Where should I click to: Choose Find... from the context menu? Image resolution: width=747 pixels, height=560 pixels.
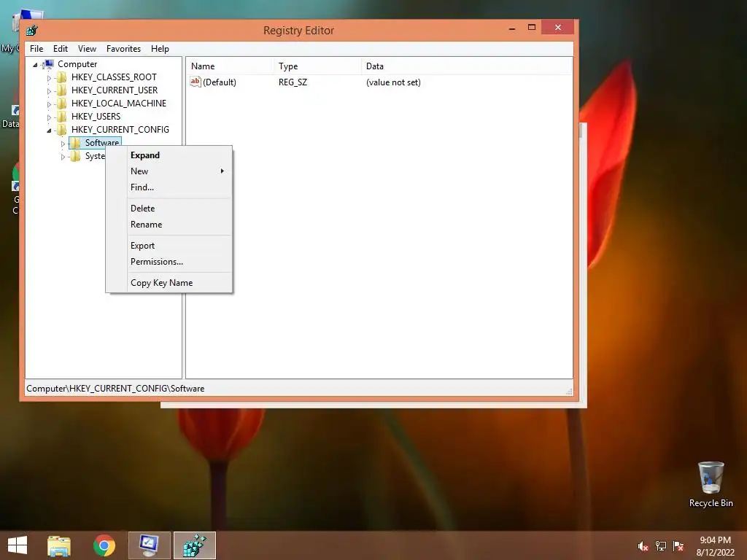point(169,187)
